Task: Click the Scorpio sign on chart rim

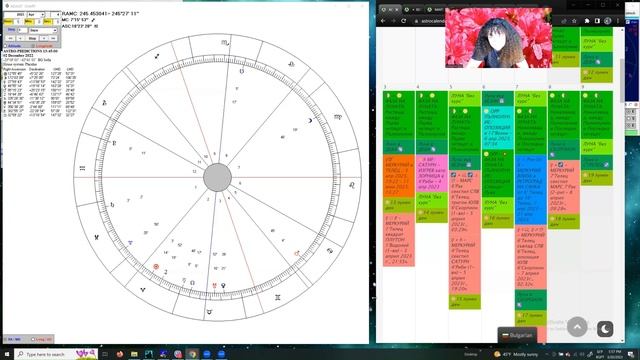Action: coord(225,42)
